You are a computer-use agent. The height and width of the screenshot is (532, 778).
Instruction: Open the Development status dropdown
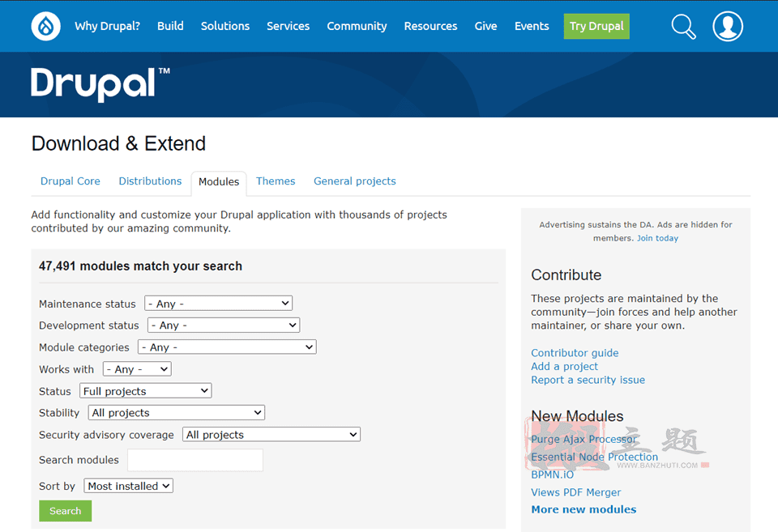[x=224, y=326]
